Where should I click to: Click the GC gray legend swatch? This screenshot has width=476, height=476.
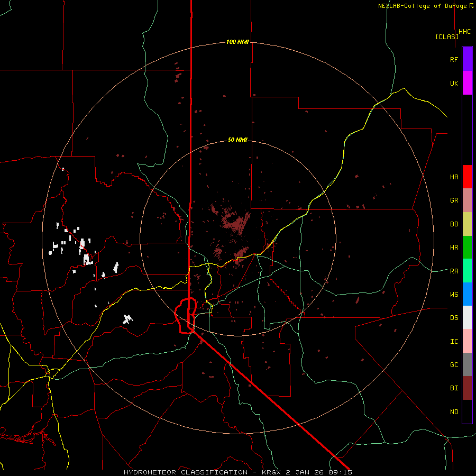pyautogui.click(x=467, y=364)
